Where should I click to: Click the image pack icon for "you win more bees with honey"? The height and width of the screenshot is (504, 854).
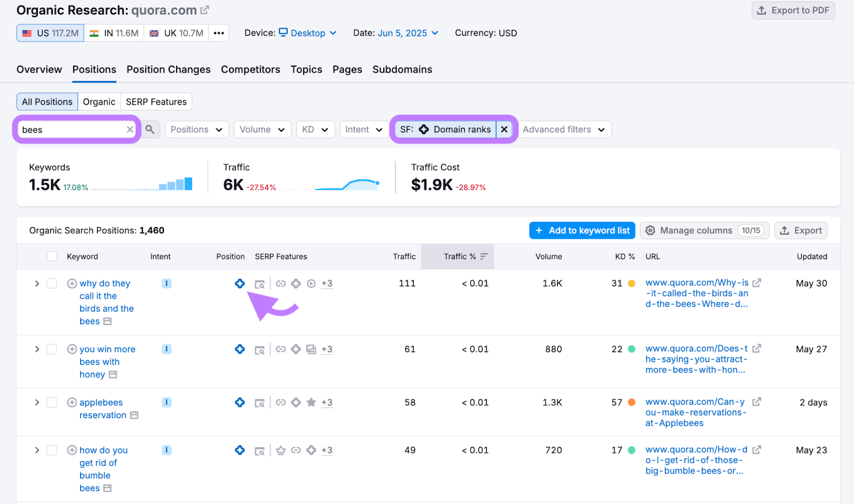pyautogui.click(x=311, y=349)
